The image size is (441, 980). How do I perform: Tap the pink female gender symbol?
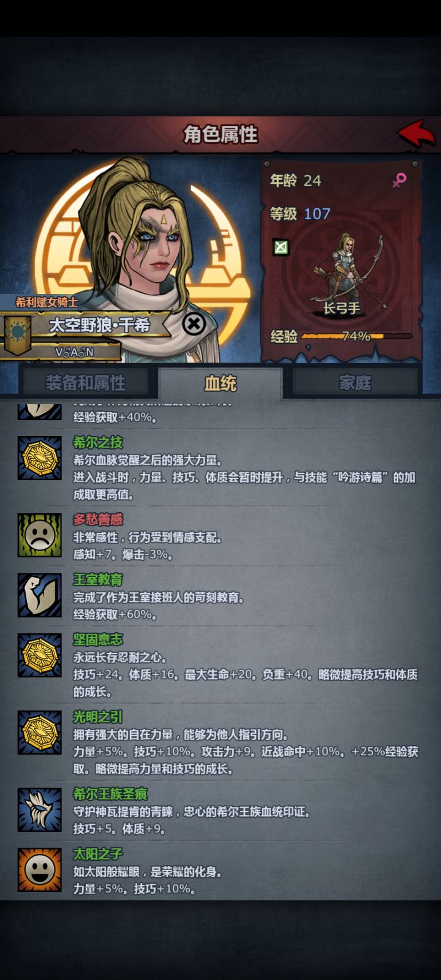399,180
